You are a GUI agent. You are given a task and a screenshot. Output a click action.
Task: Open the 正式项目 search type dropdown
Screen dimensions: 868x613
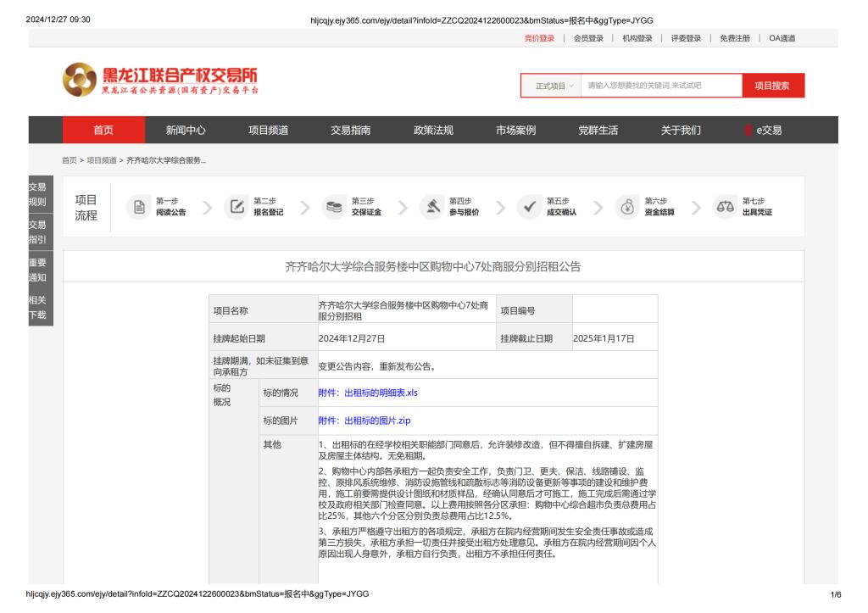tap(554, 86)
